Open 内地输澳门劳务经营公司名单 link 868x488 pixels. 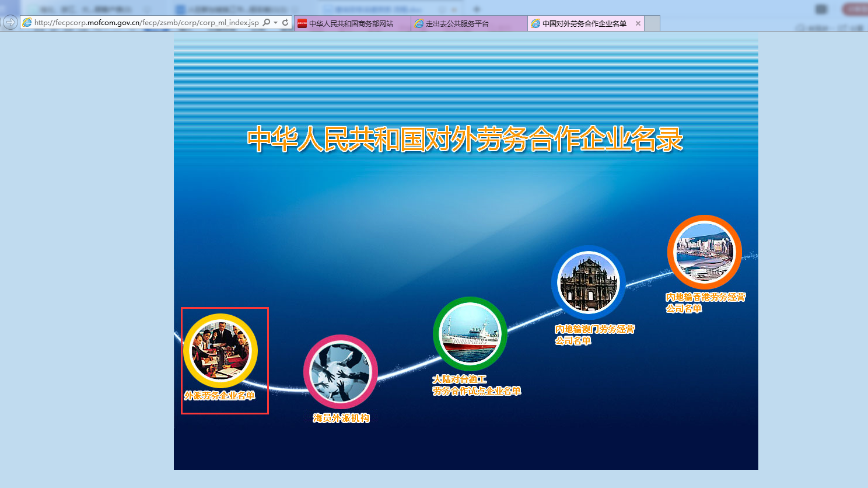coord(594,335)
